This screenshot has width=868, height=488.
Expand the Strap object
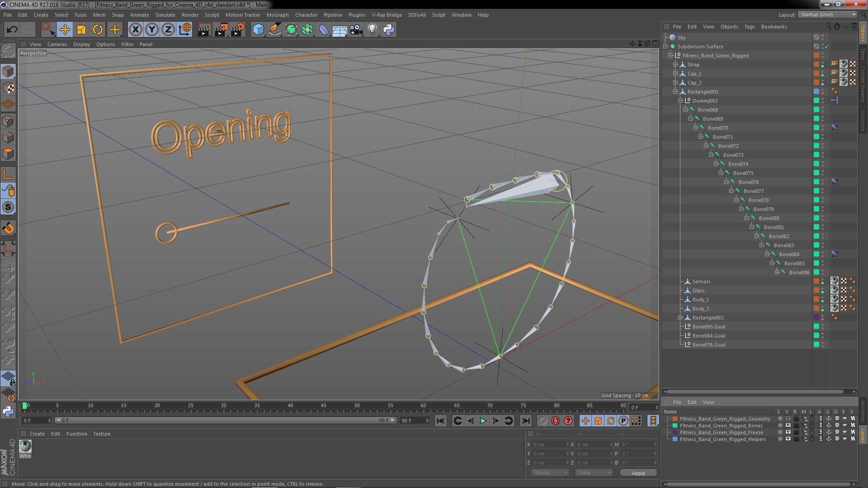(675, 65)
